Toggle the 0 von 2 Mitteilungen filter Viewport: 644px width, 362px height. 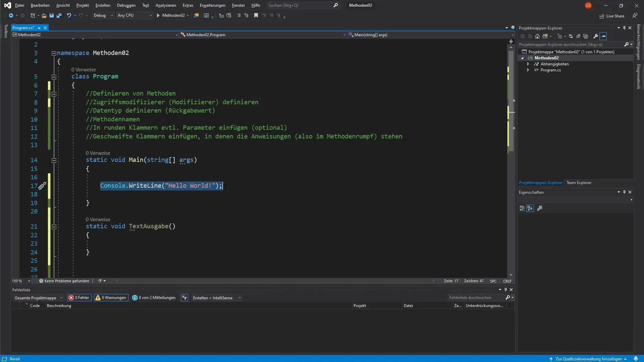click(x=154, y=298)
